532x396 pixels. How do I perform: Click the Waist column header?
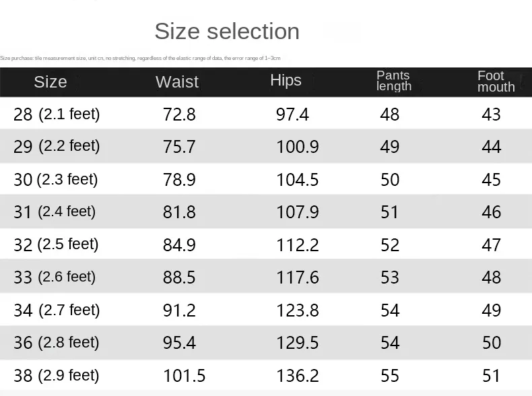point(177,81)
